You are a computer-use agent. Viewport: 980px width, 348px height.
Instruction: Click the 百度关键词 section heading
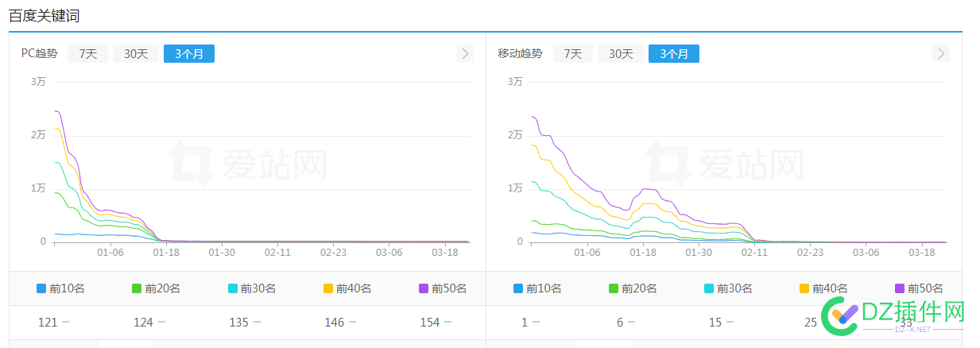[44, 16]
